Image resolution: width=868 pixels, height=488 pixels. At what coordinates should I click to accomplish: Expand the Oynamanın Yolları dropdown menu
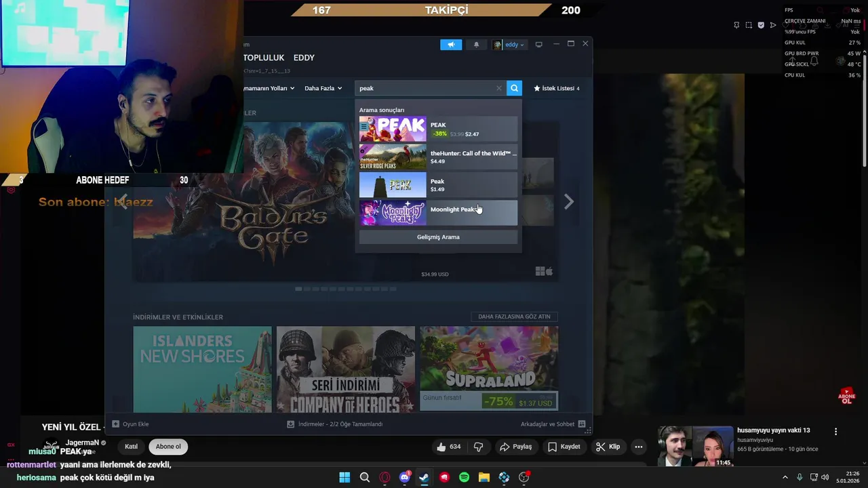[269, 88]
